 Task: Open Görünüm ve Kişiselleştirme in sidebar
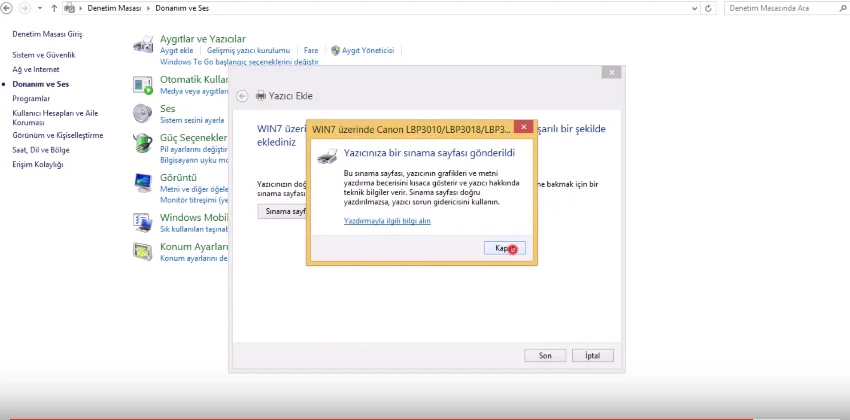[x=57, y=135]
